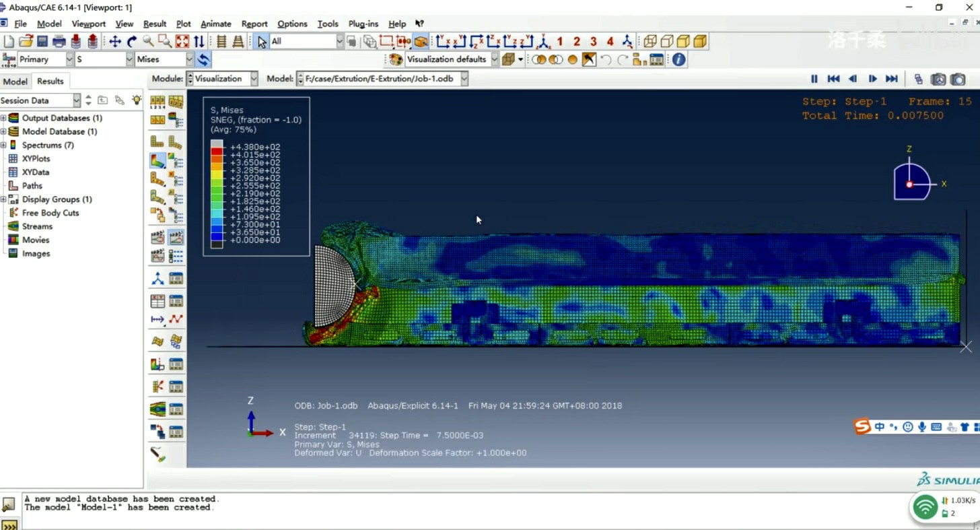Select the Box Zoom tool

[165, 42]
